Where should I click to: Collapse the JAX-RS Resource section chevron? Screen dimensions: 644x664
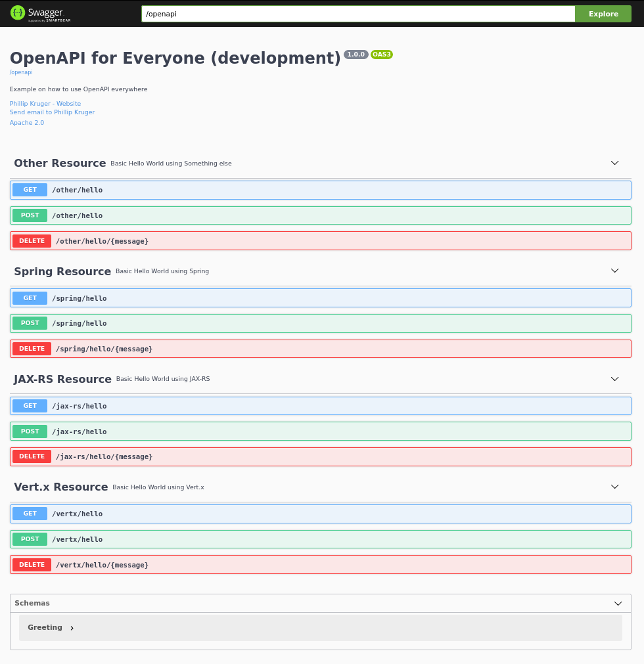[614, 378]
